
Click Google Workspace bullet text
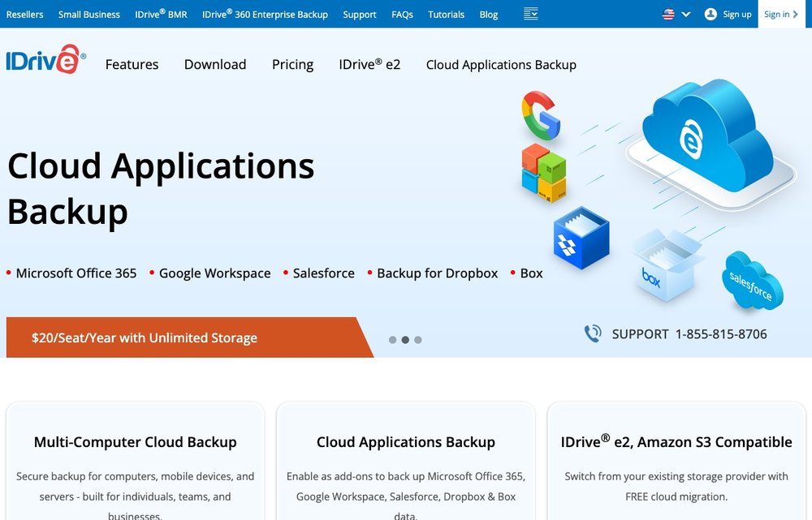[x=215, y=273]
